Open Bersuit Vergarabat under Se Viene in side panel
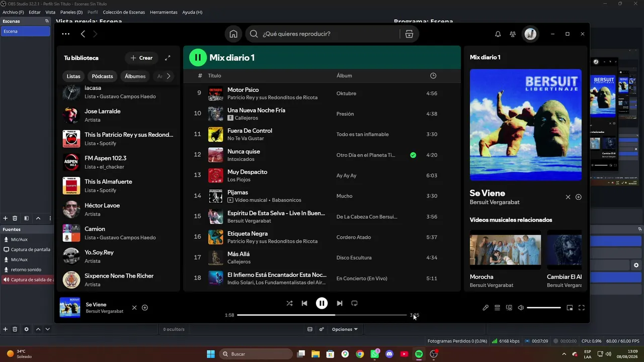644x362 pixels. point(495,202)
